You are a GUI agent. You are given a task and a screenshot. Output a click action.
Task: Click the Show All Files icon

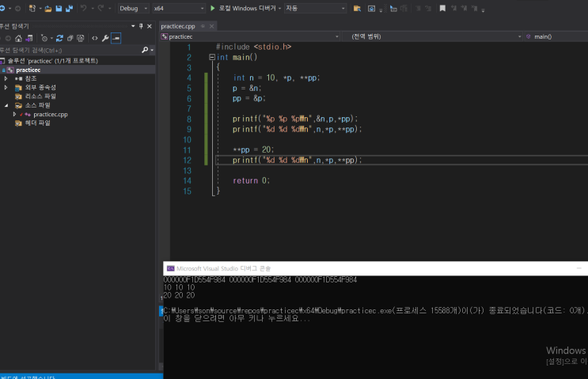click(80, 38)
